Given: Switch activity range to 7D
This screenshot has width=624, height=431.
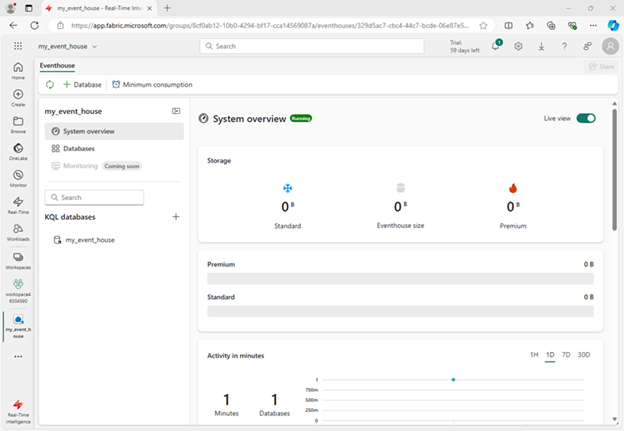Looking at the screenshot, I should [x=566, y=355].
